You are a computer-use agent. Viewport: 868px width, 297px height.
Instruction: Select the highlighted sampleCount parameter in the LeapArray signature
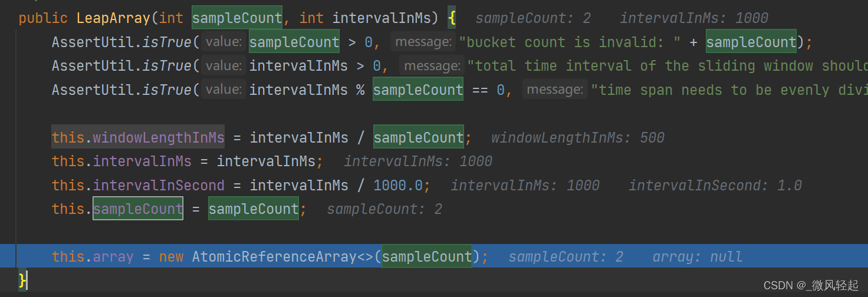(x=237, y=18)
